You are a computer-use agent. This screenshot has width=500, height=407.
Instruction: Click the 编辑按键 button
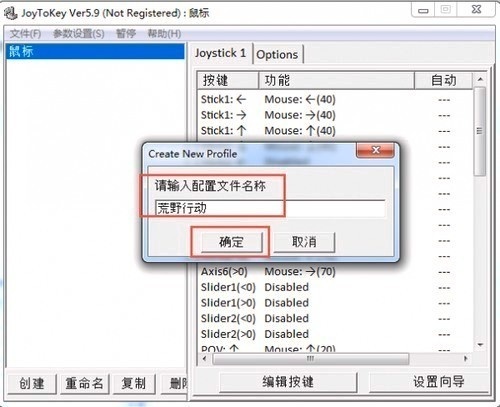[x=288, y=382]
